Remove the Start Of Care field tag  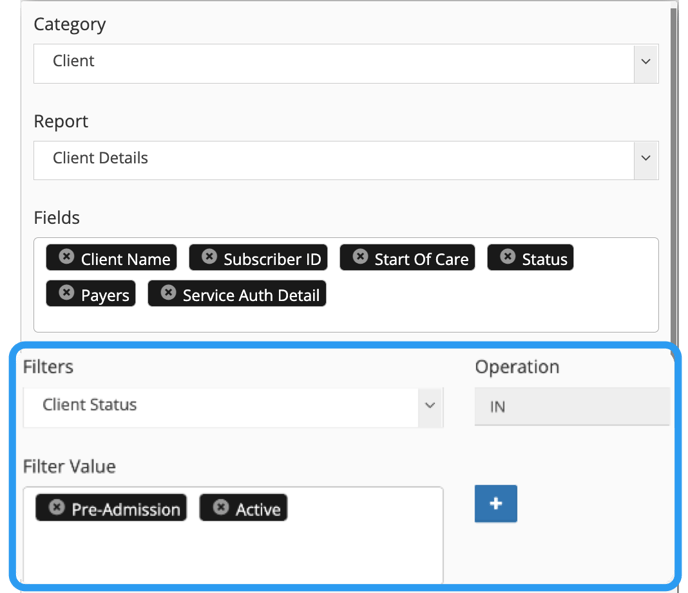[360, 256]
